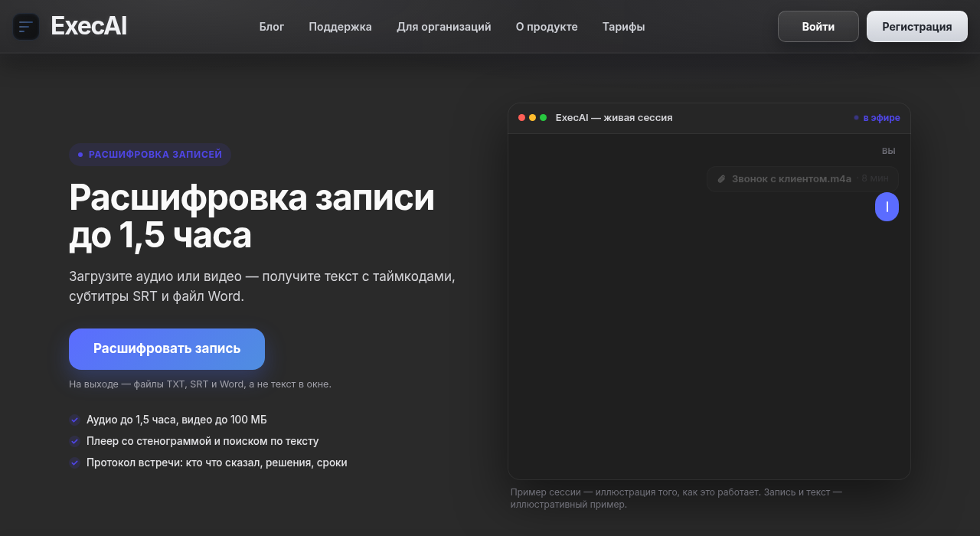Viewport: 980px width, 536px height.
Task: Click checkmark beside Протокол встречи
Action: (74, 462)
